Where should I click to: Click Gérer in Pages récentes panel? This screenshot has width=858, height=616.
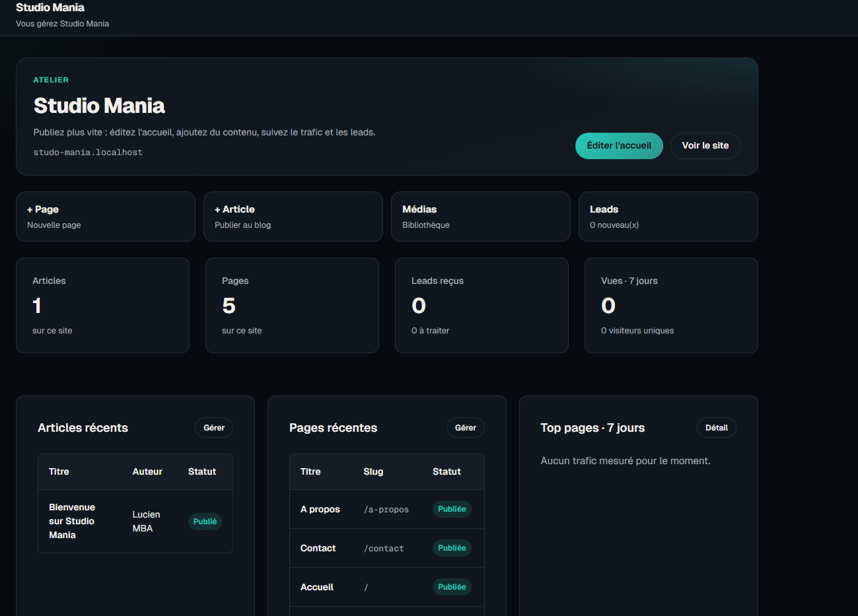[x=466, y=428]
